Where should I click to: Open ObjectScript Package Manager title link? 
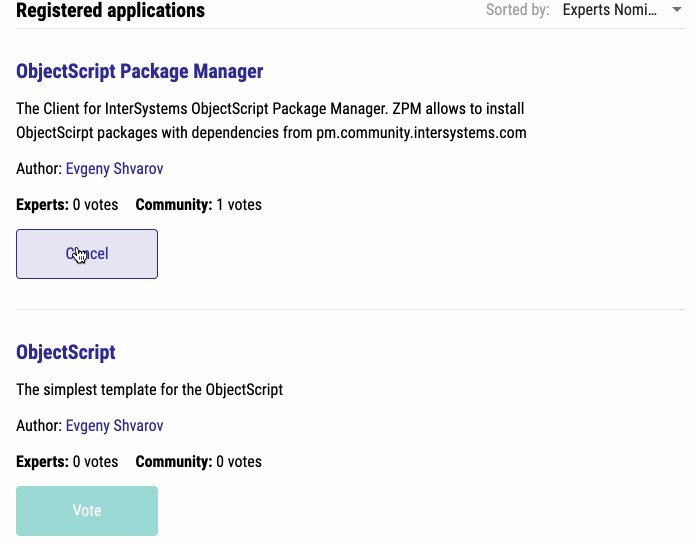click(140, 71)
